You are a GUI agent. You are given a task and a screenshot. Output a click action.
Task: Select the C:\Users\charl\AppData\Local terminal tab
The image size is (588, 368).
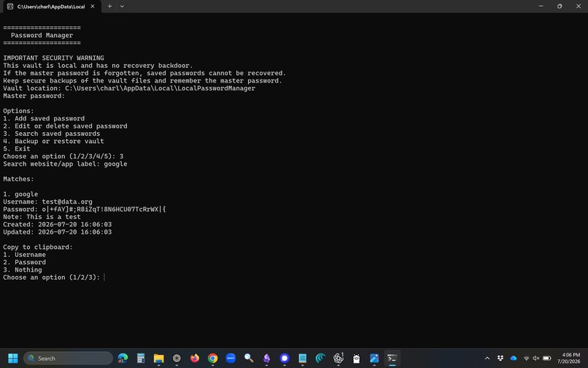point(52,7)
